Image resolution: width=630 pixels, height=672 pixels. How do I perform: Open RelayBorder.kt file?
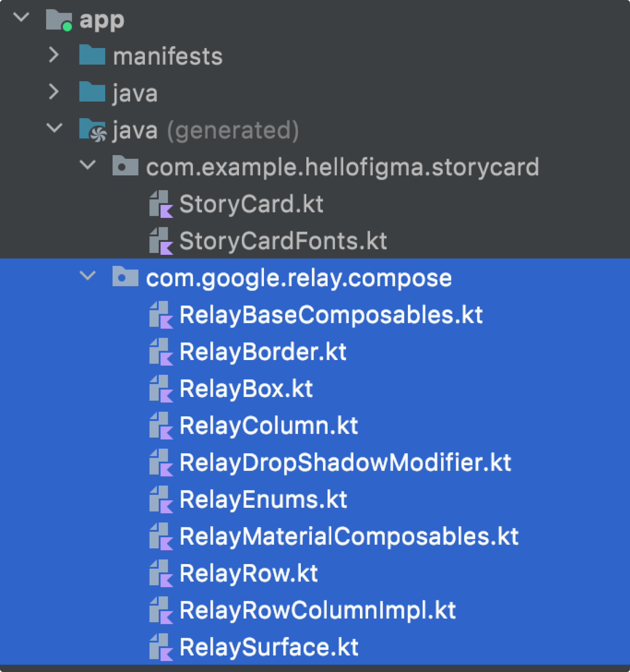point(263,352)
